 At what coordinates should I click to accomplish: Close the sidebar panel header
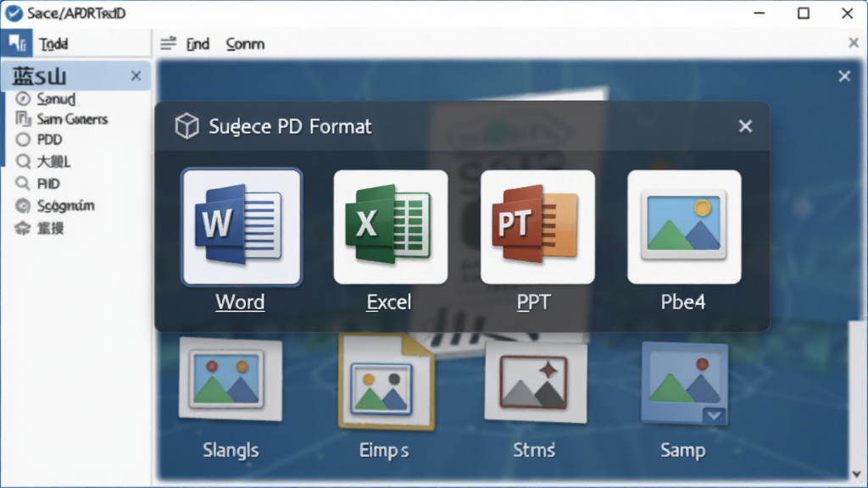136,75
